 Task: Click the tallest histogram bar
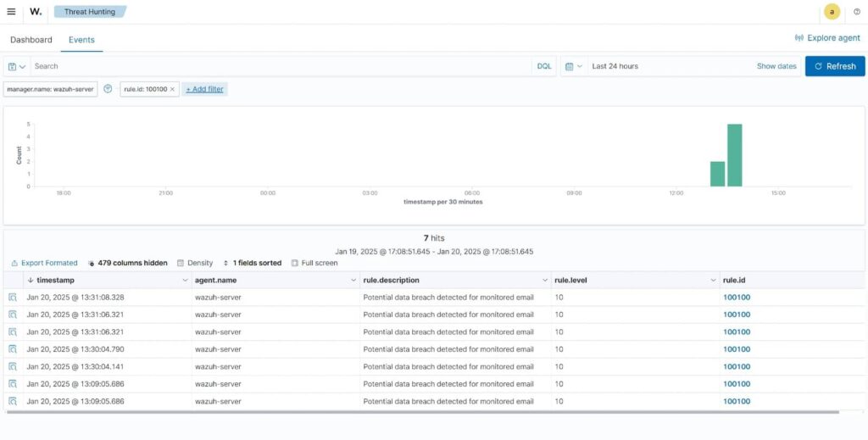pyautogui.click(x=734, y=155)
